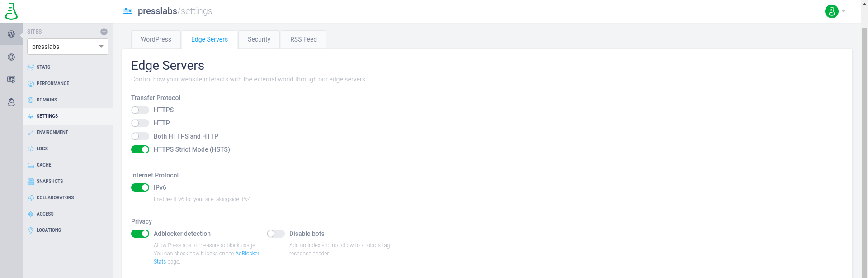This screenshot has height=278, width=868.
Task: Click the Privacy section label
Action: click(142, 221)
